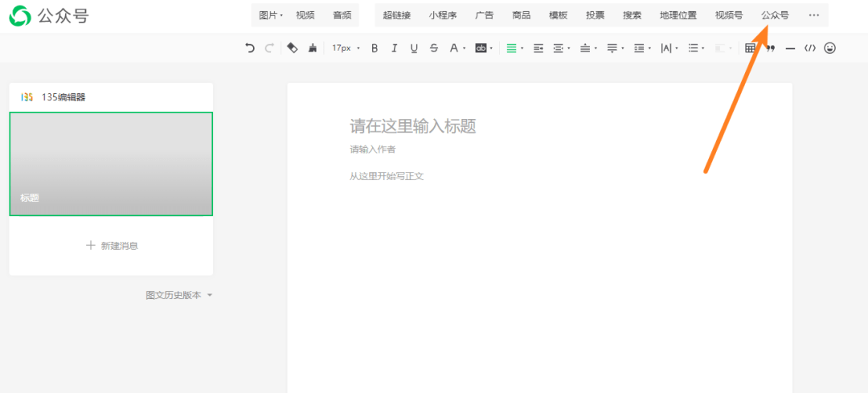Click 商品 in the insert bar
Image resolution: width=868 pixels, height=393 pixels.
tap(522, 15)
